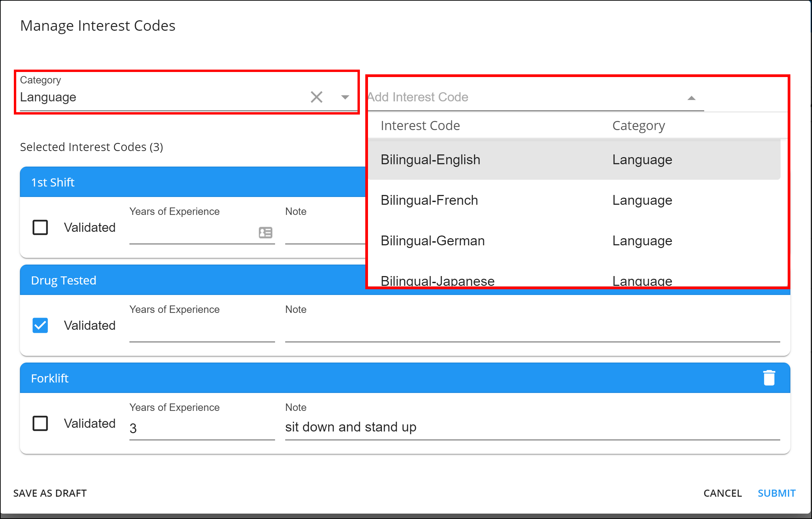Pick Bilingual-German from dropdown list
Image resolution: width=812 pixels, height=519 pixels.
(x=433, y=241)
